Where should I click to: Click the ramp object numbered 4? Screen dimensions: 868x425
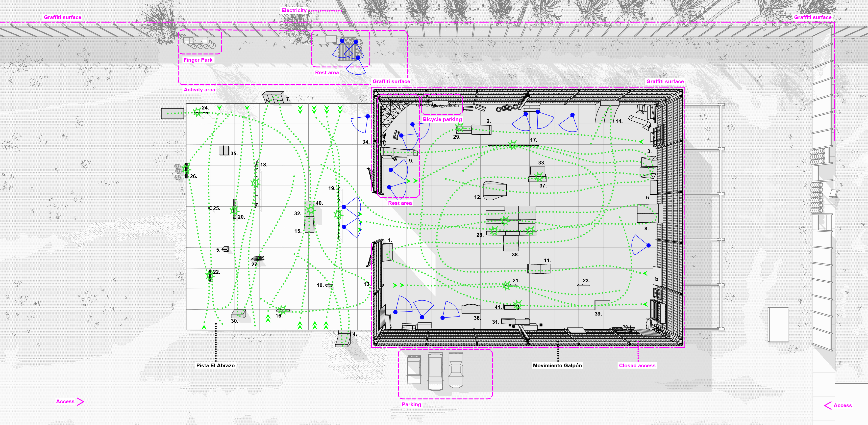coord(343,338)
